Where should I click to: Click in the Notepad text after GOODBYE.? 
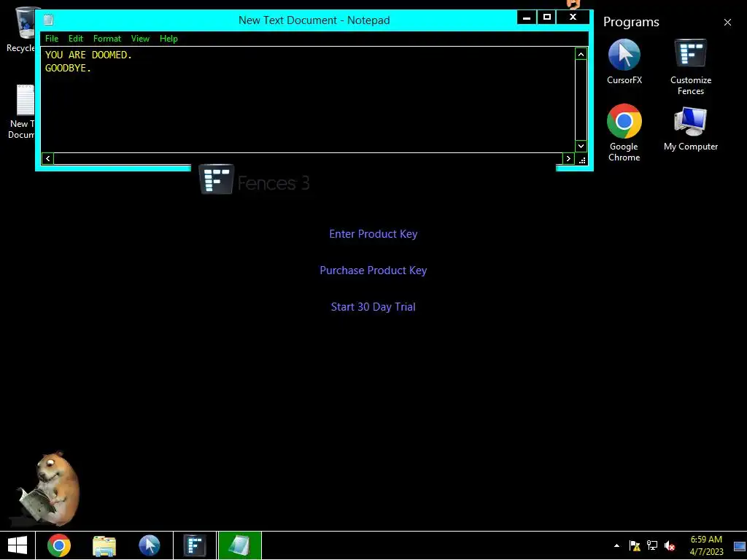coord(93,68)
